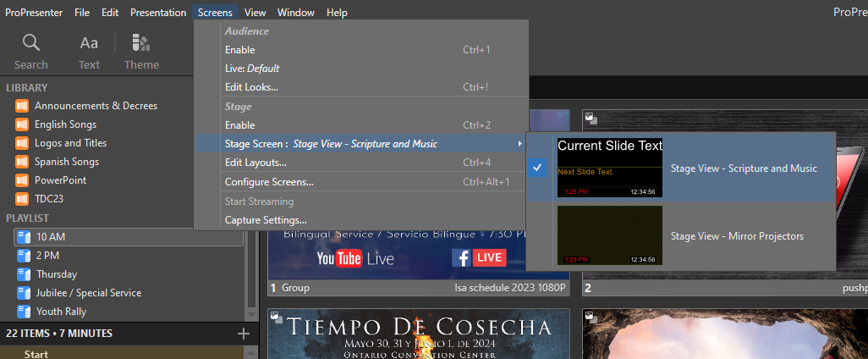Expand the Stage Screen submenu arrow

[x=519, y=144]
